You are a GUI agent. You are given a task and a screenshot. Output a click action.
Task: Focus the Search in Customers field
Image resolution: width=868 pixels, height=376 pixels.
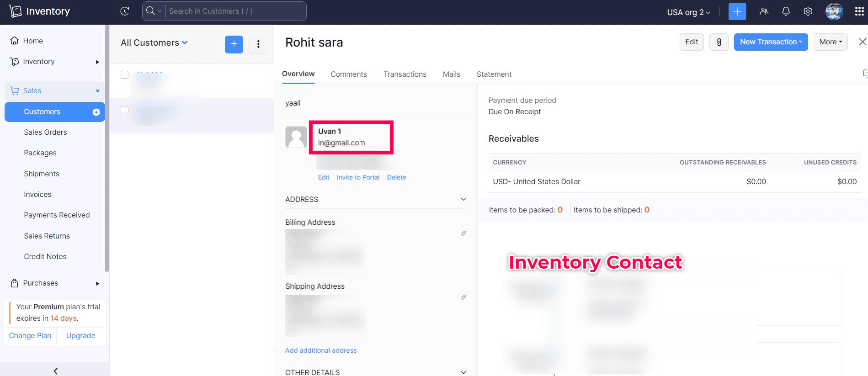[x=235, y=11]
